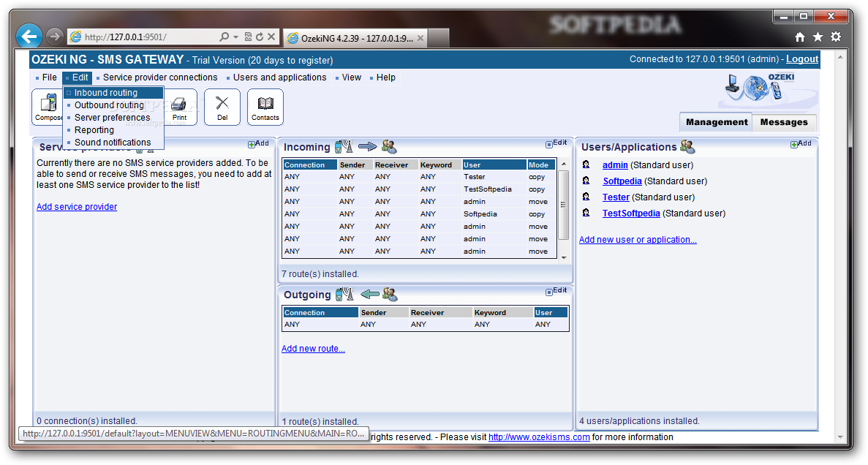
Task: Open the browser Home icon
Action: 800,37
